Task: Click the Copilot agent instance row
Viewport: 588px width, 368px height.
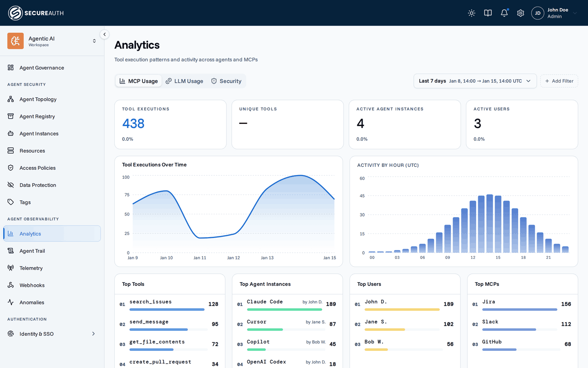Action: 287,344
